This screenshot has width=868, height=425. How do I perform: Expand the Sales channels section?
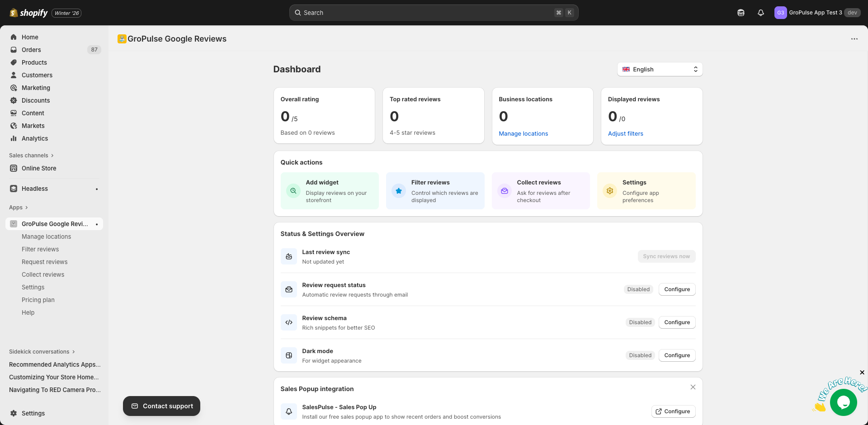31,155
